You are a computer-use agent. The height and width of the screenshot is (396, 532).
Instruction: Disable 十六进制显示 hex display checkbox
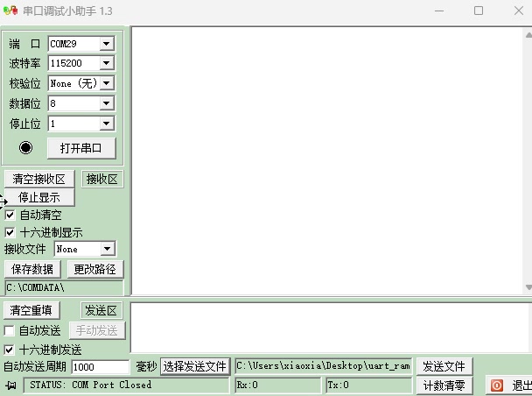click(x=10, y=232)
